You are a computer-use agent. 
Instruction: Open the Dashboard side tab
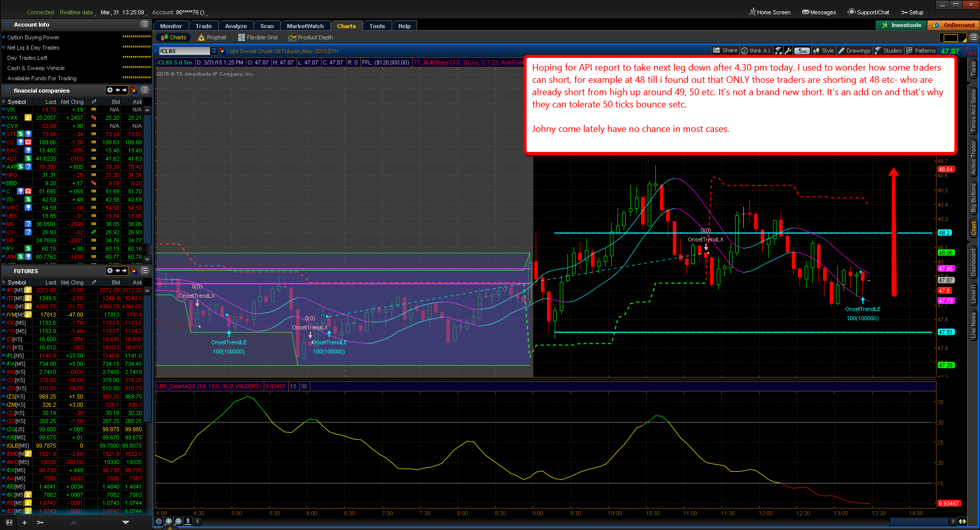(x=973, y=262)
